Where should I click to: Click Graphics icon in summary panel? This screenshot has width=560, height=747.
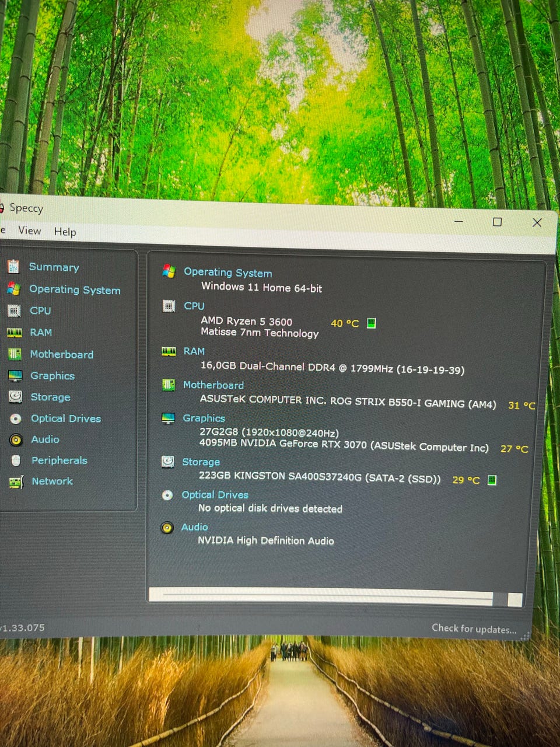coord(168,418)
